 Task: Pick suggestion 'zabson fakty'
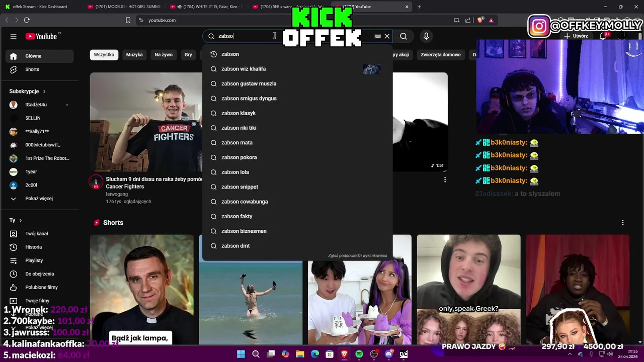(x=297, y=216)
